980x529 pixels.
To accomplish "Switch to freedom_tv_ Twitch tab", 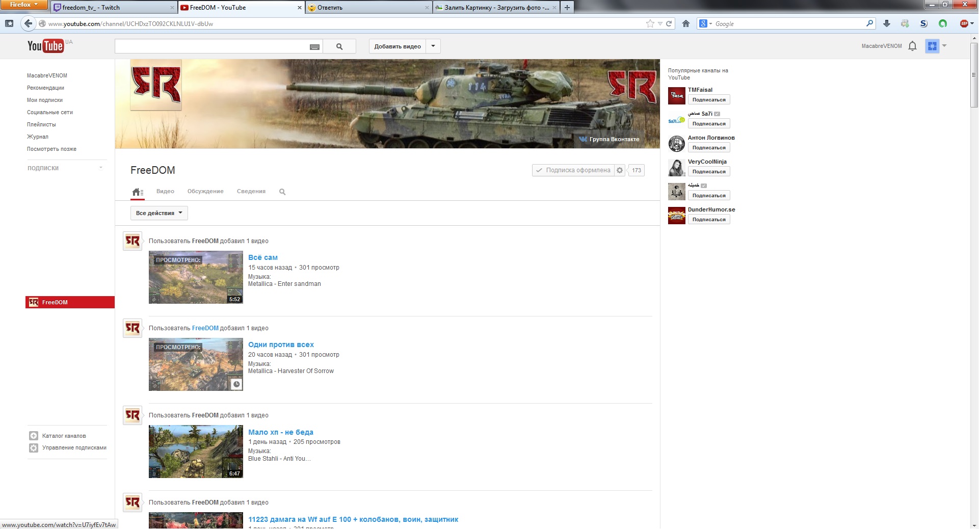I will click(114, 8).
